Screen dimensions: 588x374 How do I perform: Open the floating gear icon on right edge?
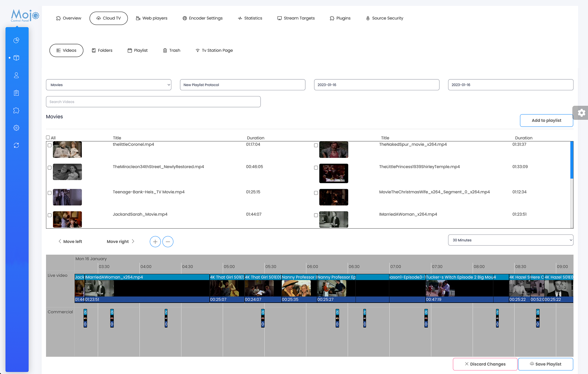(x=581, y=113)
